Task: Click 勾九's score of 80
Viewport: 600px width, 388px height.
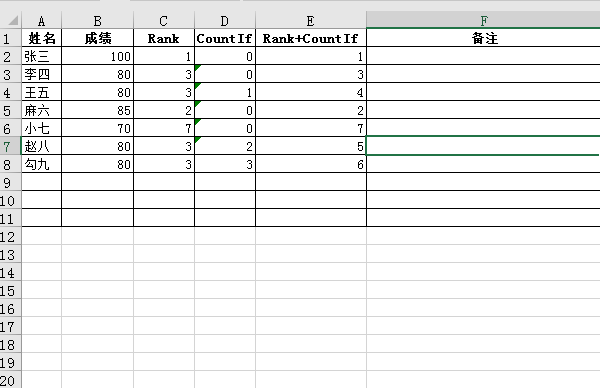Action: point(98,164)
